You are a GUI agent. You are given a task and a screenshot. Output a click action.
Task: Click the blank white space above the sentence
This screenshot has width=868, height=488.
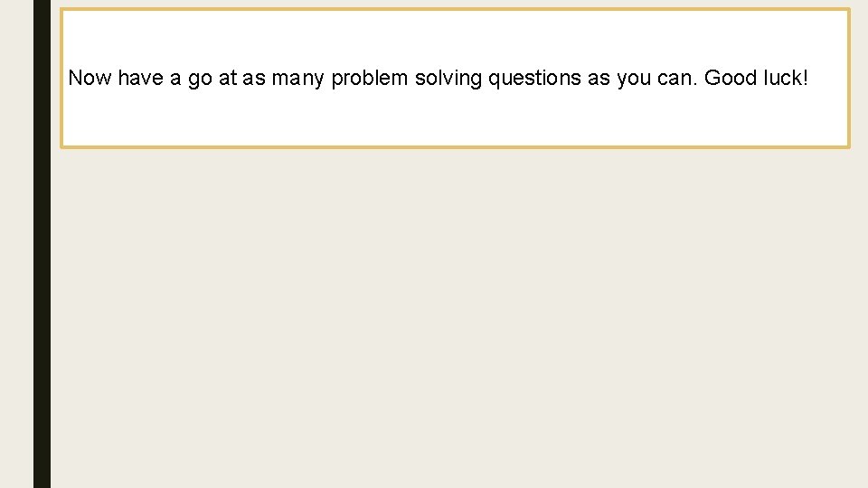click(452, 36)
